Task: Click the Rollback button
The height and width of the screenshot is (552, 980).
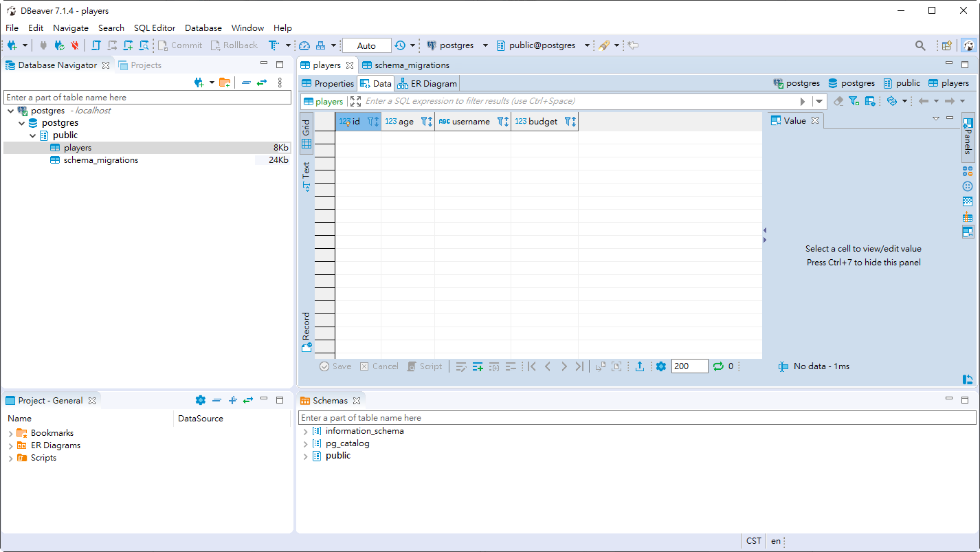Action: click(x=234, y=45)
